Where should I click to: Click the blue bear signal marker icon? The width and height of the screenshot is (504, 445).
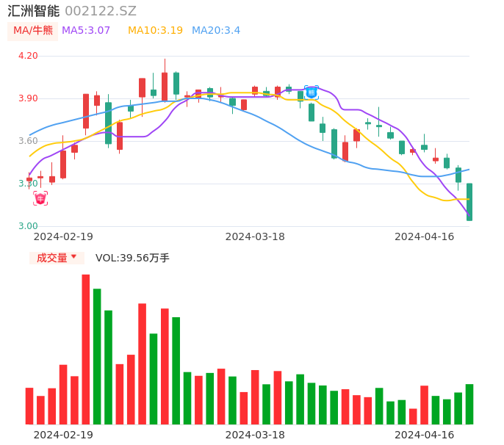click(x=312, y=92)
